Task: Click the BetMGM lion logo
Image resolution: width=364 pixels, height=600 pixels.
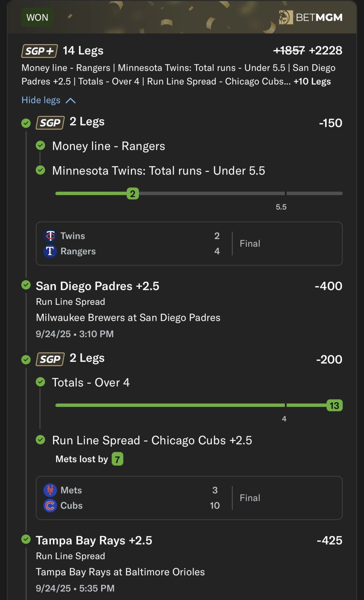Action: click(286, 17)
